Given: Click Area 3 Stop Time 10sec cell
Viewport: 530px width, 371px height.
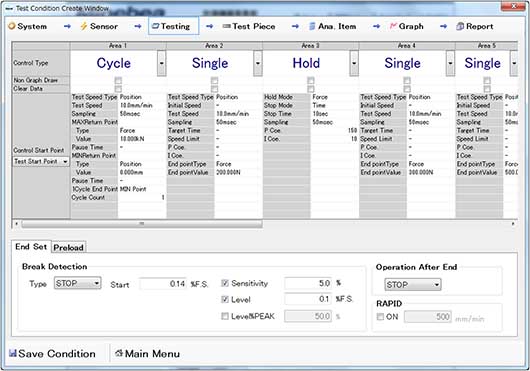Looking at the screenshot, I should (x=334, y=114).
